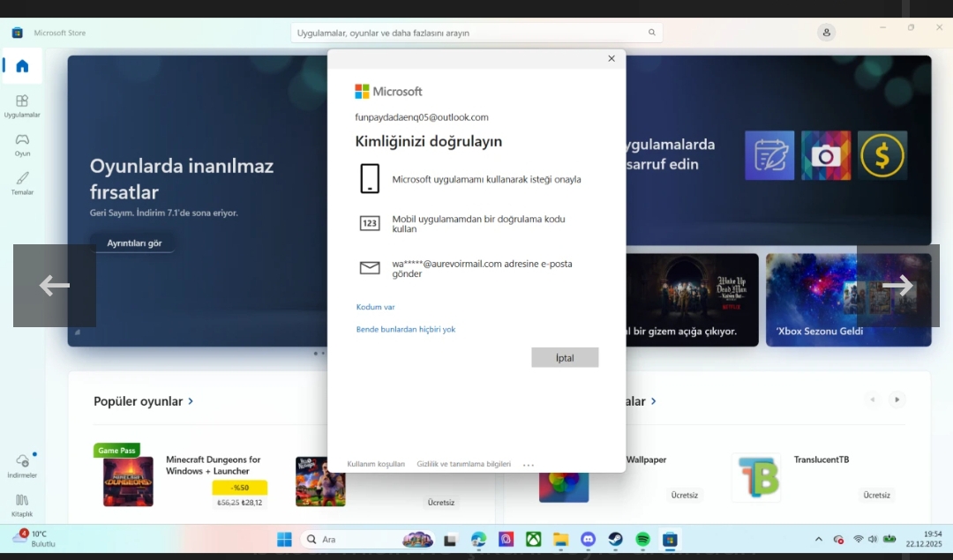Show previous apps with the left carousel arrow
Image resolution: width=953 pixels, height=560 pixels.
click(872, 399)
